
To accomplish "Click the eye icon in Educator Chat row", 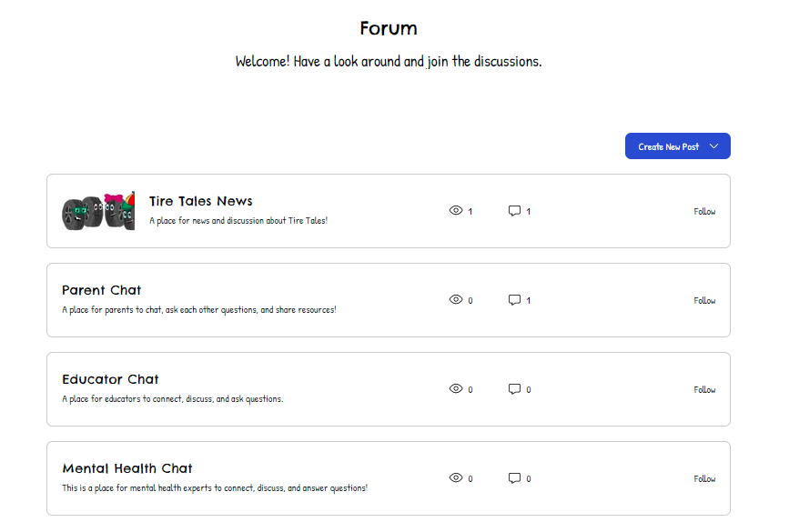I will pos(456,388).
